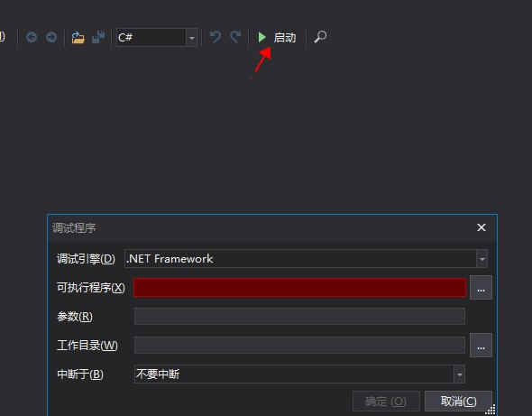The width and height of the screenshot is (532, 416).
Task: Click the 参数 arguments text field
Action: pos(299,316)
